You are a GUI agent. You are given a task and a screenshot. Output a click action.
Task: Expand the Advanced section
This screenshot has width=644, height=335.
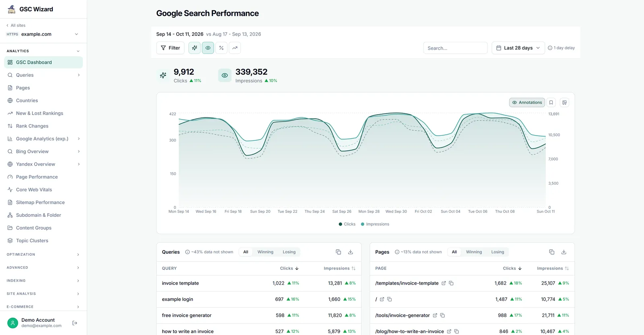pyautogui.click(x=43, y=267)
